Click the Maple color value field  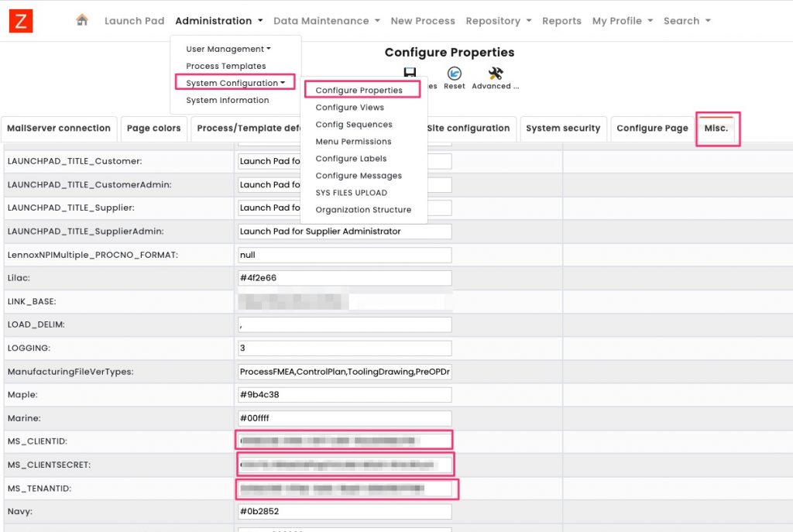click(345, 395)
